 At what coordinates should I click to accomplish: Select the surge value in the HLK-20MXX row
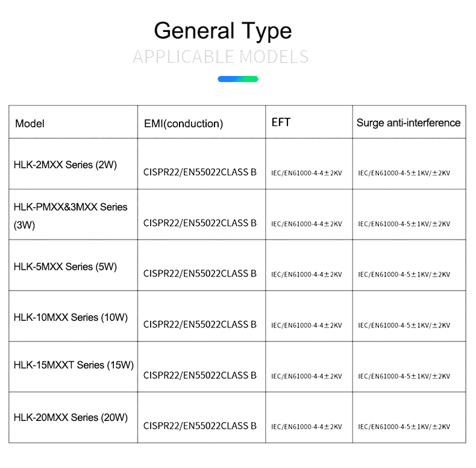click(404, 426)
